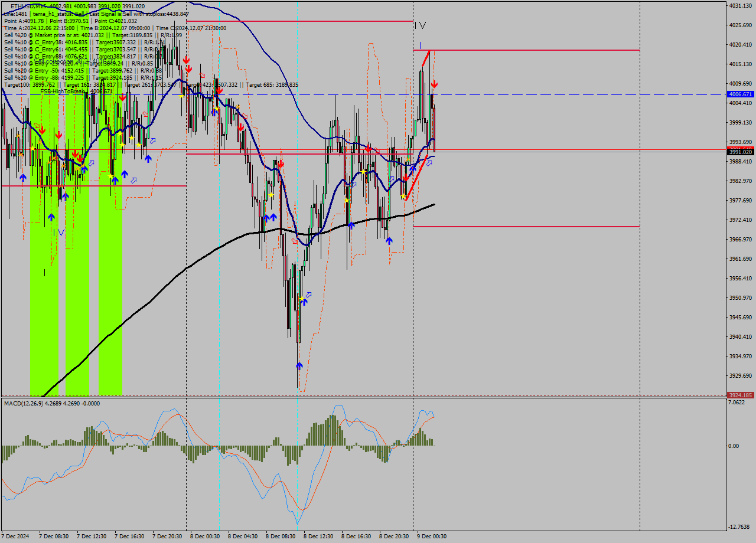Viewport: 756px width, 543px height.
Task: Click the 9 Dec 00:30 time axis label
Action: pyautogui.click(x=431, y=537)
